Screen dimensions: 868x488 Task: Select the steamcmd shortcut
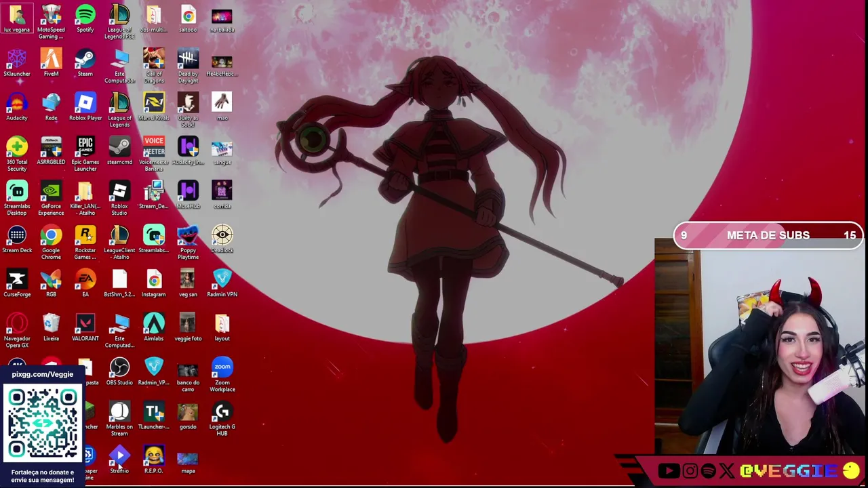click(119, 151)
